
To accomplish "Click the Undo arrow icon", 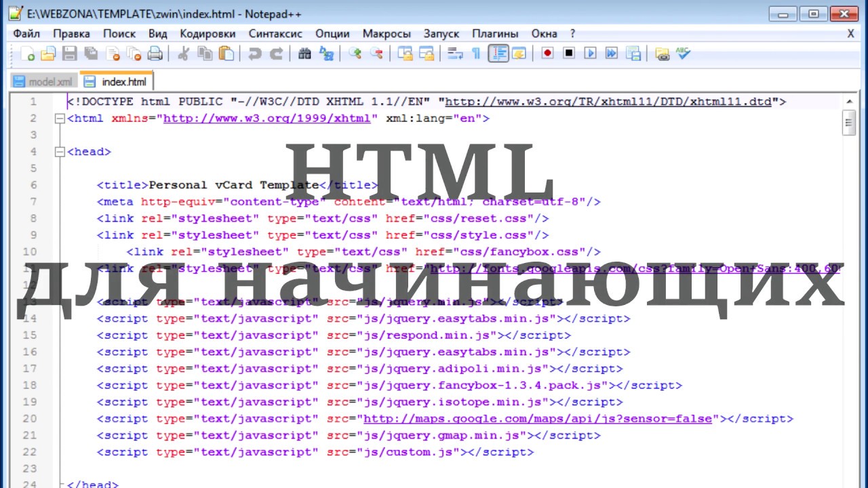I will tap(254, 54).
